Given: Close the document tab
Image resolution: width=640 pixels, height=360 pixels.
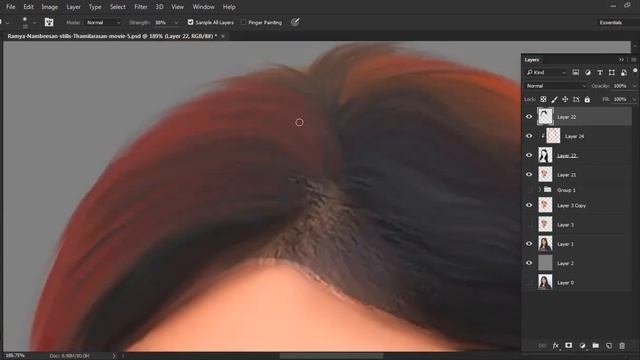Looking at the screenshot, I should (x=223, y=36).
